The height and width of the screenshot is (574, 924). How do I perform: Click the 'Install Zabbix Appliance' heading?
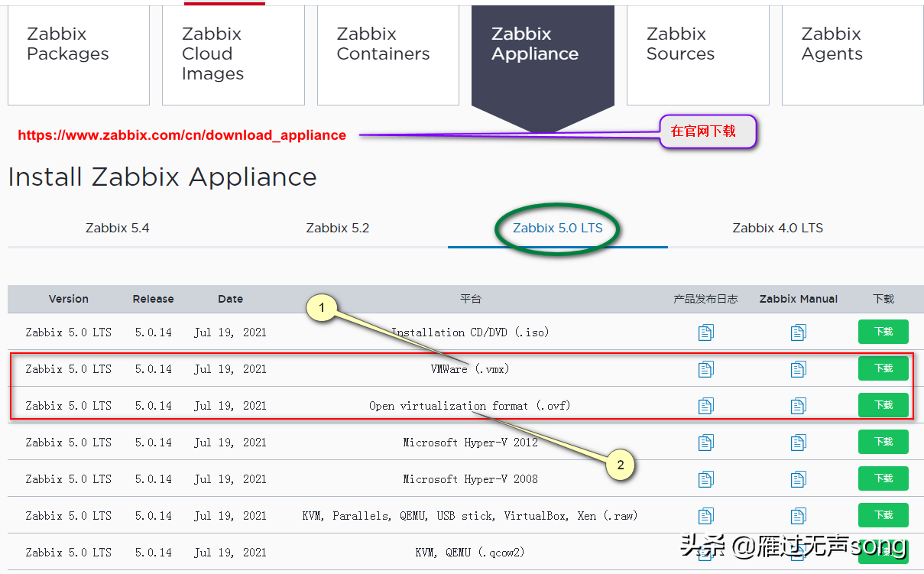162,177
